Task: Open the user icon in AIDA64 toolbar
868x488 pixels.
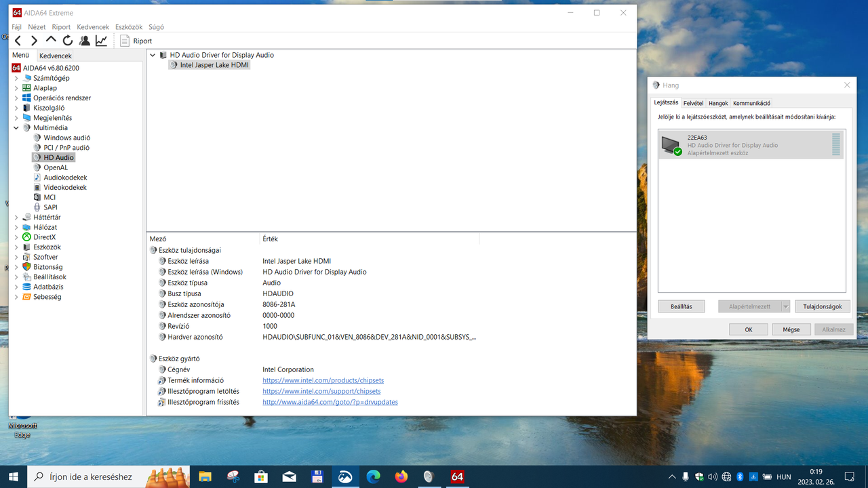Action: pyautogui.click(x=85, y=41)
